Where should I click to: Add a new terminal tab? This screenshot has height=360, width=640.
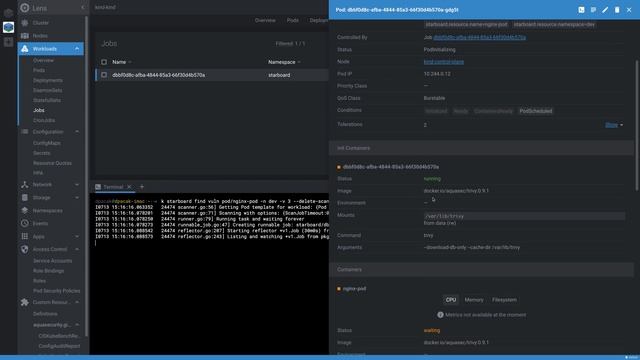142,187
